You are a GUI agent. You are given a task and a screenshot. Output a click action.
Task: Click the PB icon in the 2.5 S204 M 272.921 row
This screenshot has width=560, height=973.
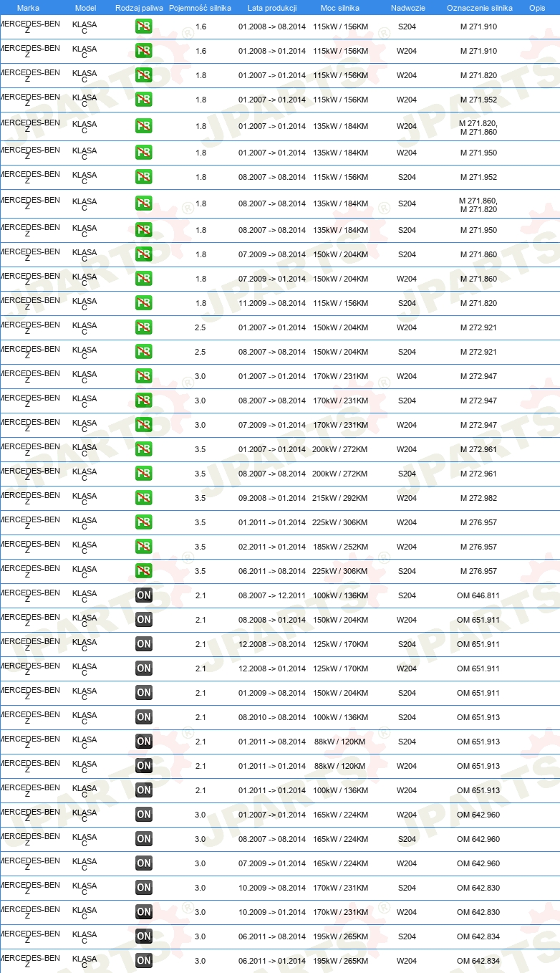[x=144, y=352]
